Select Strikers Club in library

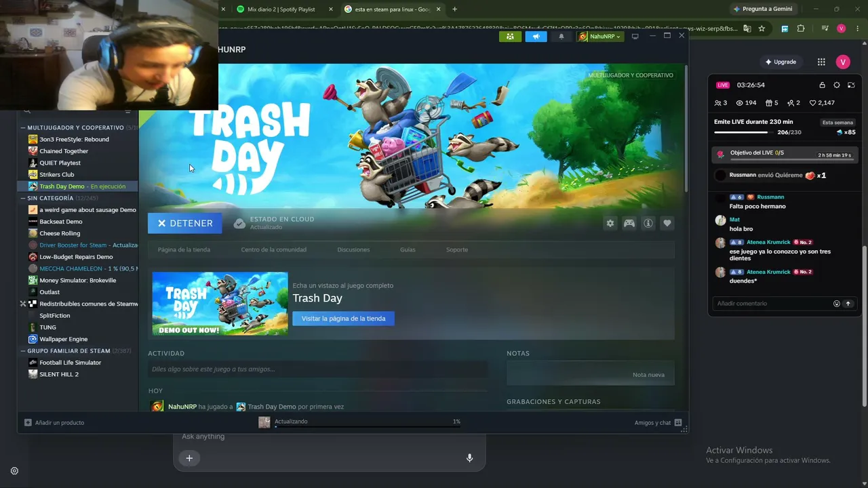pos(57,175)
